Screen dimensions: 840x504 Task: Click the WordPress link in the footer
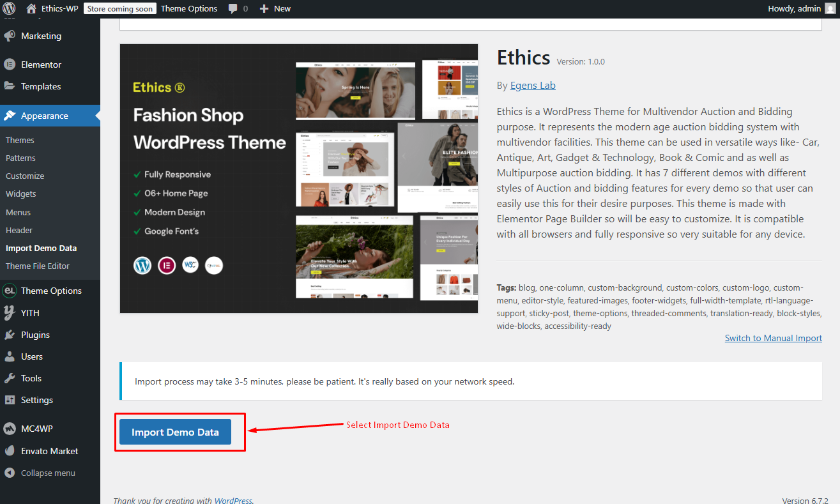pos(233,501)
